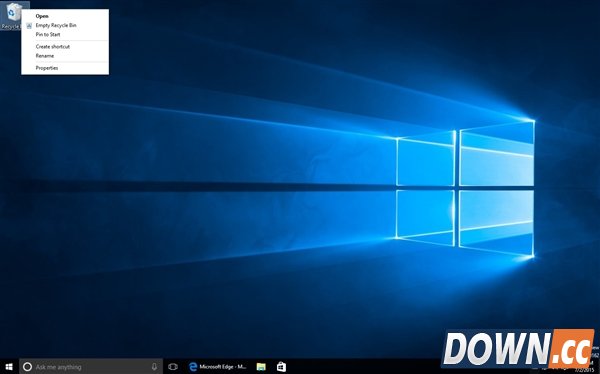The width and height of the screenshot is (600, 374).
Task: Open Task View from the taskbar
Action: [173, 367]
